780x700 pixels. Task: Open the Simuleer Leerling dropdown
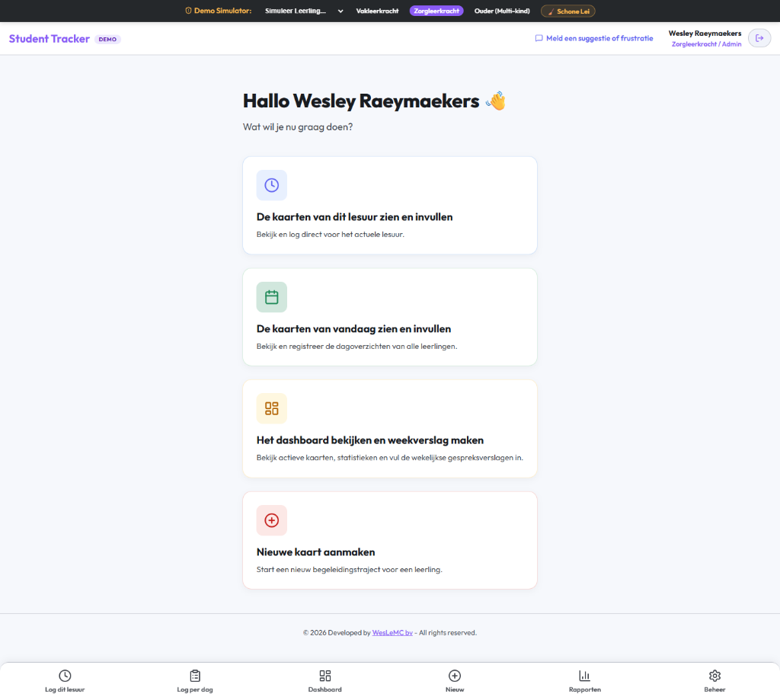(303, 11)
